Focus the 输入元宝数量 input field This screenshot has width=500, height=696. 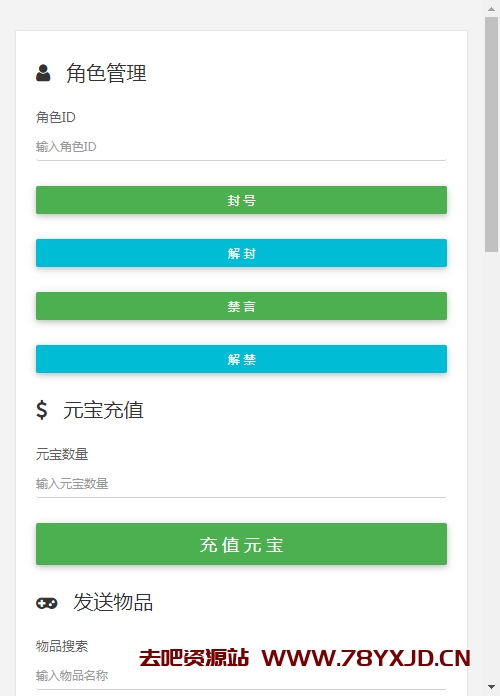pyautogui.click(x=241, y=484)
